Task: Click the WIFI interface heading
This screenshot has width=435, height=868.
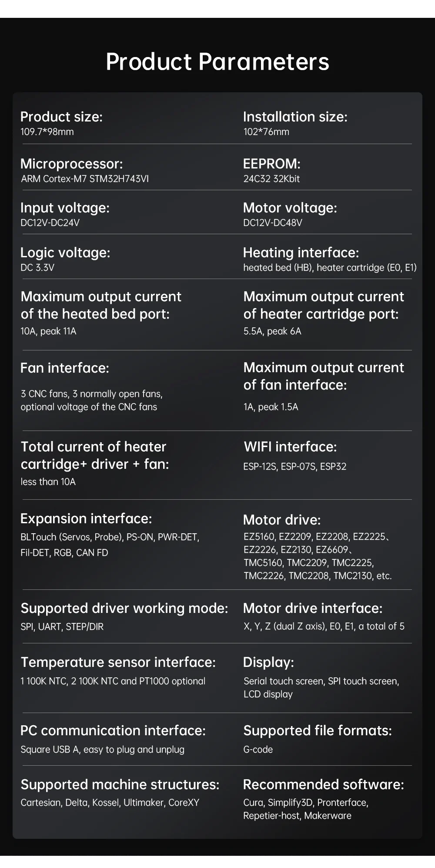Action: (290, 447)
